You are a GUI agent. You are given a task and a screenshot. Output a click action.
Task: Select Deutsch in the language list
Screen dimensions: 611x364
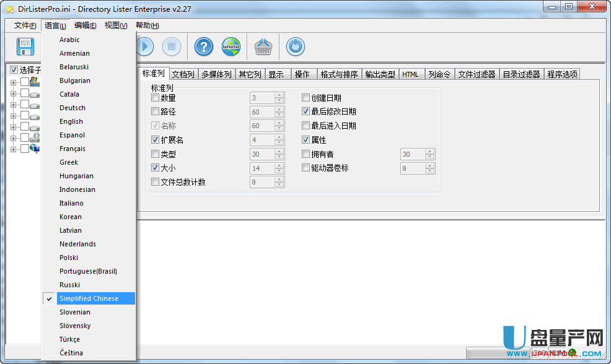(x=73, y=108)
